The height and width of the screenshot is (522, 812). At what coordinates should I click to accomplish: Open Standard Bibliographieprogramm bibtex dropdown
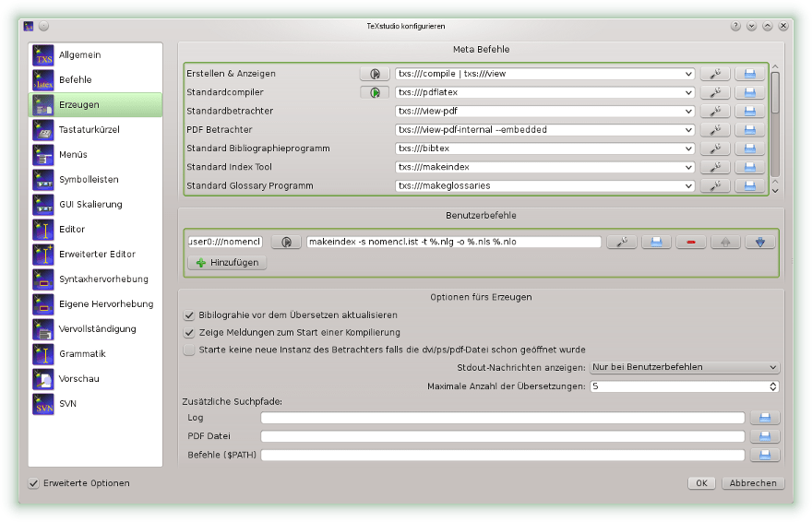(688, 148)
